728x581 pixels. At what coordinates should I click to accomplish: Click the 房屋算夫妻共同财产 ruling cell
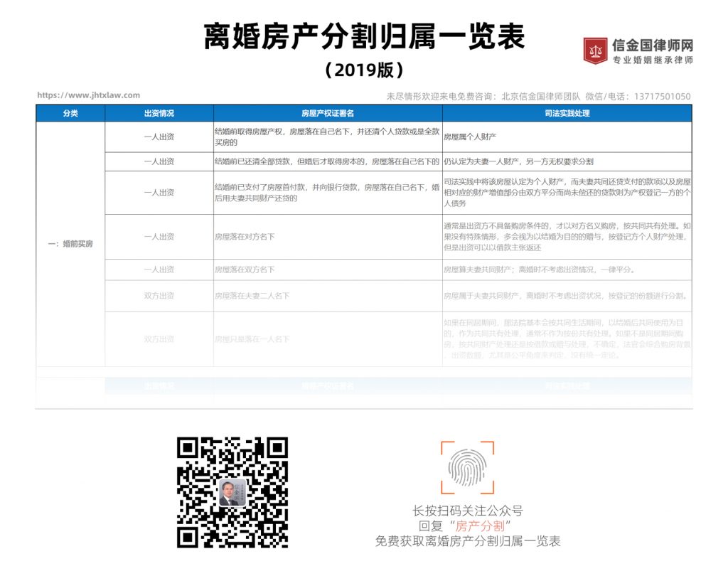pos(567,270)
